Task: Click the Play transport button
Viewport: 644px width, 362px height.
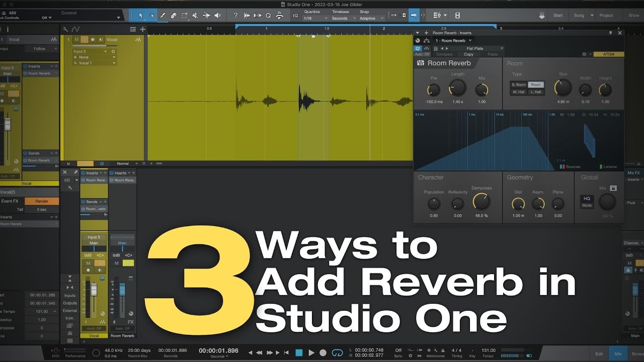Action: point(311,353)
